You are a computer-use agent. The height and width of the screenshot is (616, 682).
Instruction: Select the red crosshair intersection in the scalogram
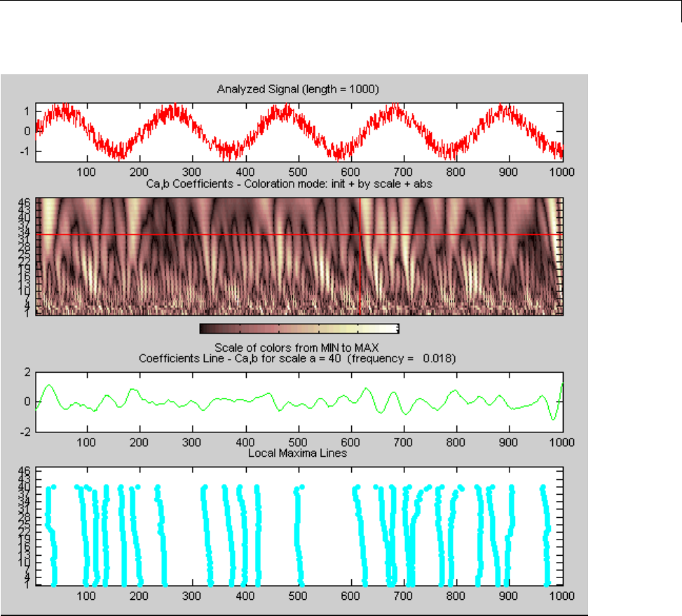coord(360,234)
